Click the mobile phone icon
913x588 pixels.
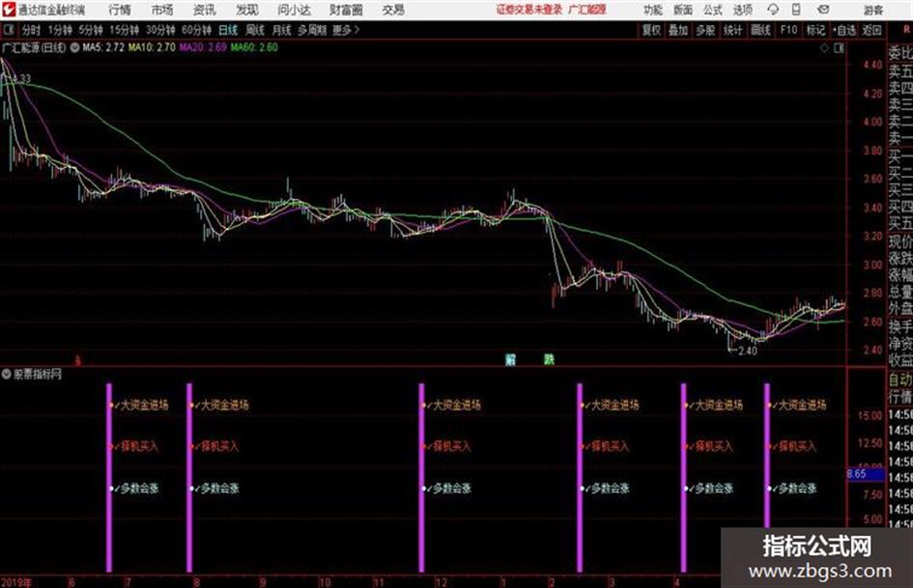pos(796,10)
